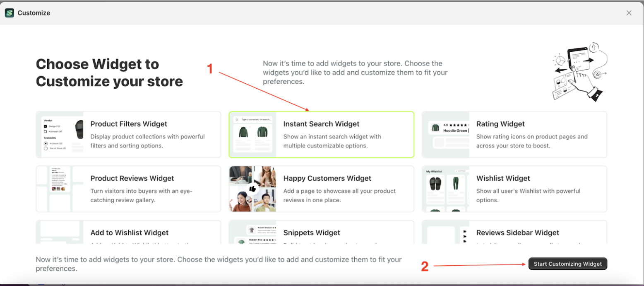The height and width of the screenshot is (286, 644).
Task: Pick the Snippets Widget card title
Action: point(312,233)
